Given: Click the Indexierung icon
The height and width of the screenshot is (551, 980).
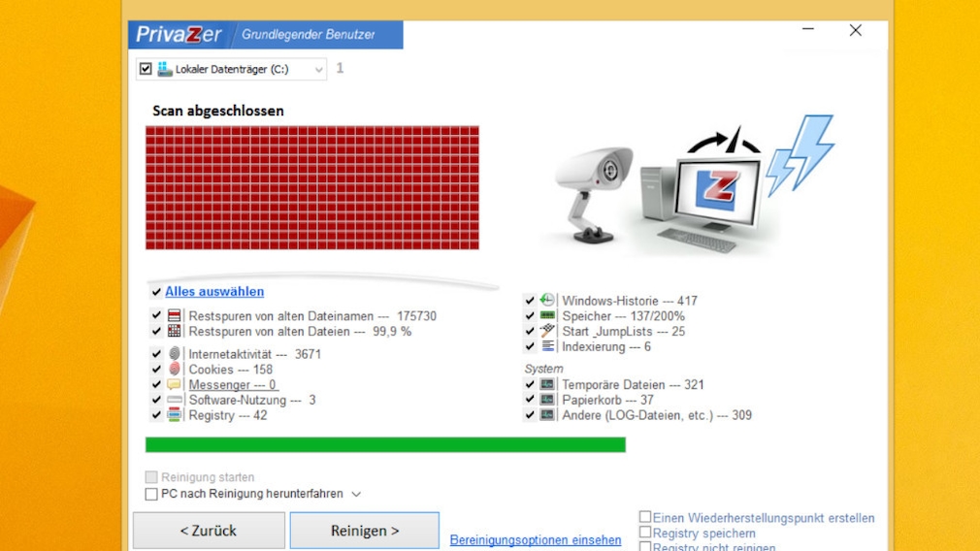Looking at the screenshot, I should 548,346.
